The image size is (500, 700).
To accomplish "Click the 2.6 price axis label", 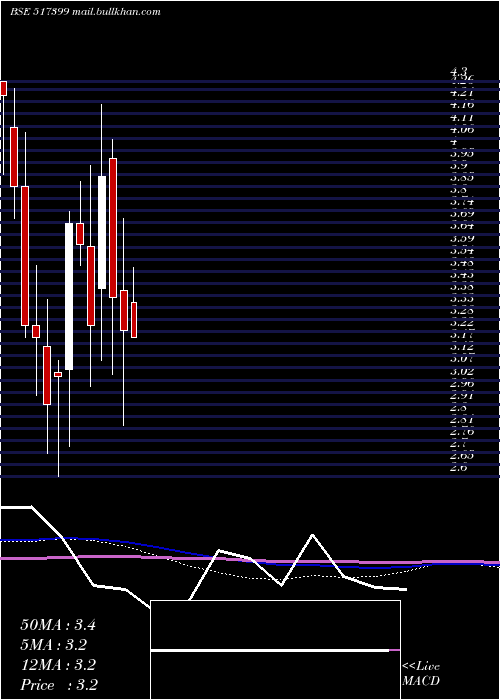I will tap(459, 468).
